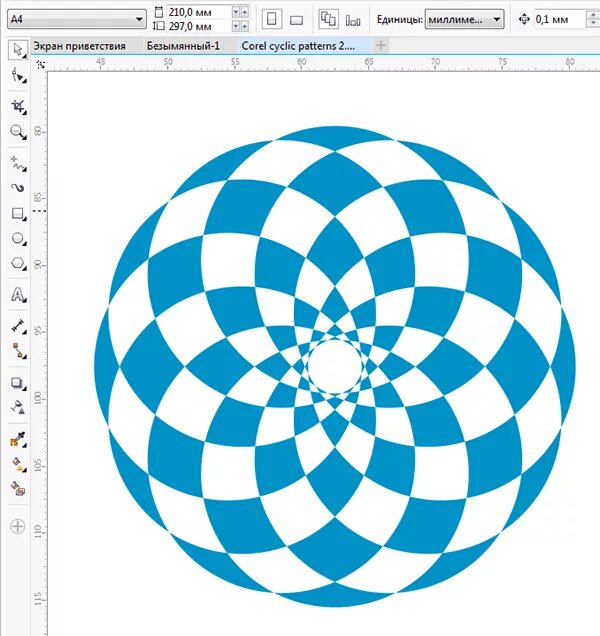The image size is (600, 636).
Task: Select the Pick tool arrow
Action: [18, 50]
